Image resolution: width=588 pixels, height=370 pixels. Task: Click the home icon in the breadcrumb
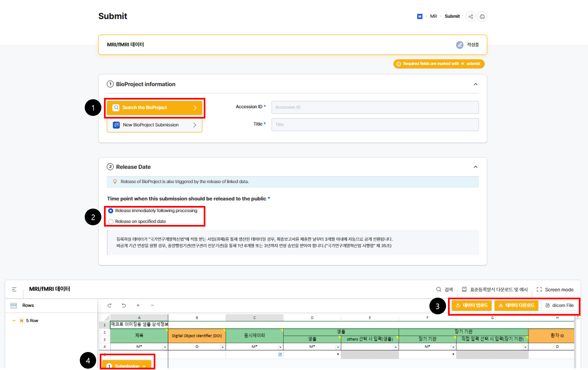pos(420,16)
